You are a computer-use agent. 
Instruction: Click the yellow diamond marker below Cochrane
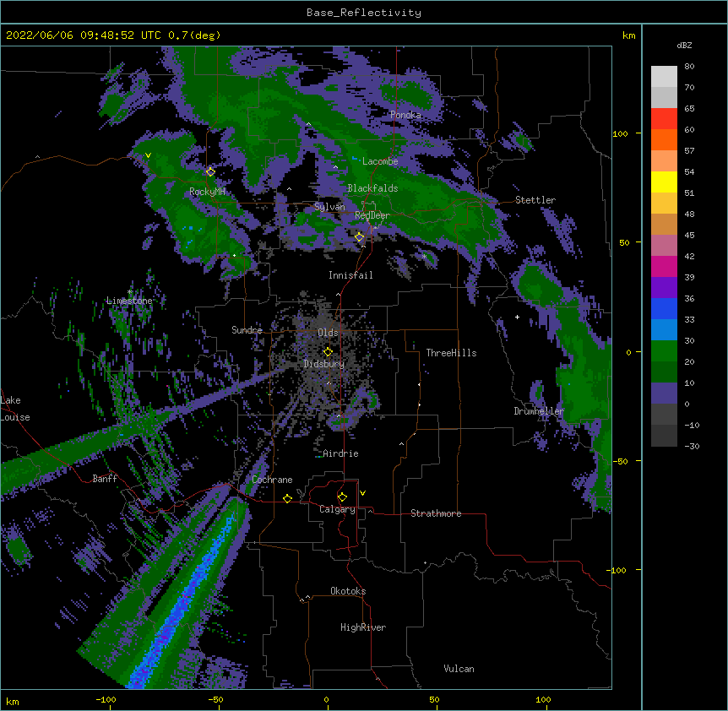(287, 498)
